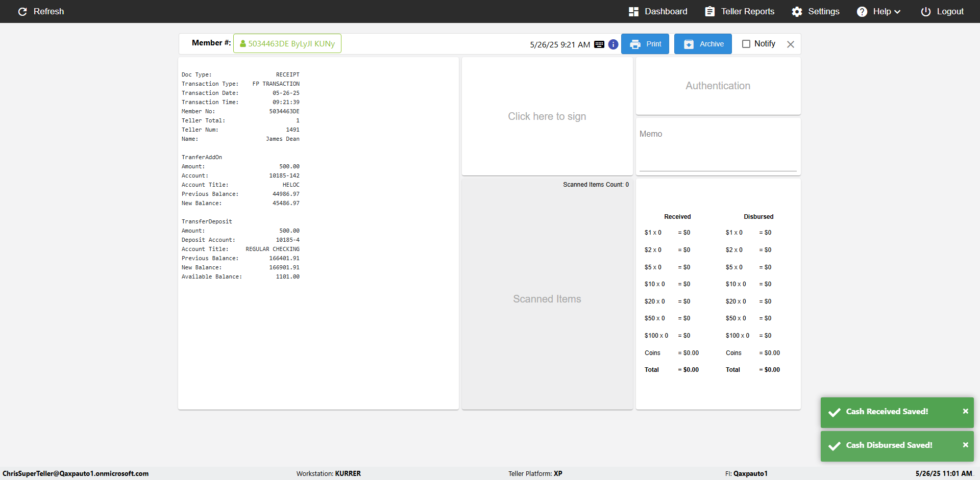Click Received "$20 x 0" row
This screenshot has width=980, height=480.
(x=667, y=301)
